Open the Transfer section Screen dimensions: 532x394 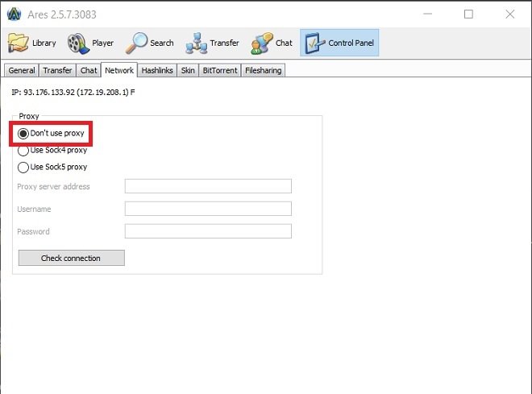click(212, 43)
